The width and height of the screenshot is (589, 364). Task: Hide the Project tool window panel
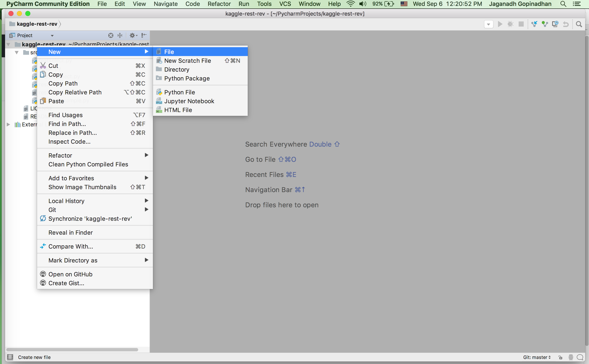click(x=144, y=35)
